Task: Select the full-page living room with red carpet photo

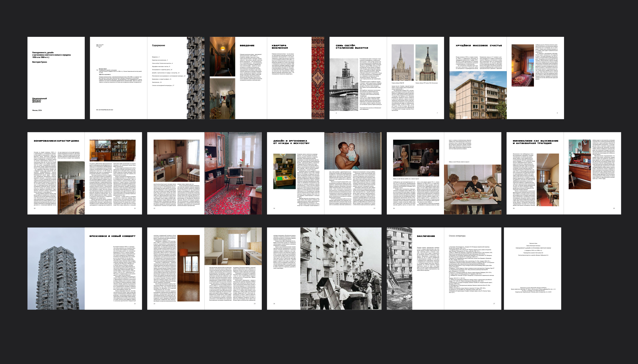Action: (233, 173)
